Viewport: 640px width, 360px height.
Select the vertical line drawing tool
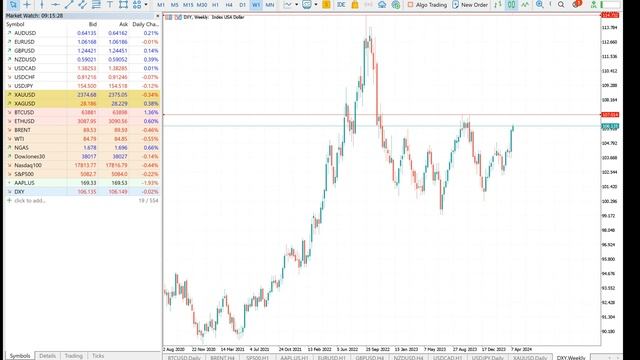pos(42,4)
